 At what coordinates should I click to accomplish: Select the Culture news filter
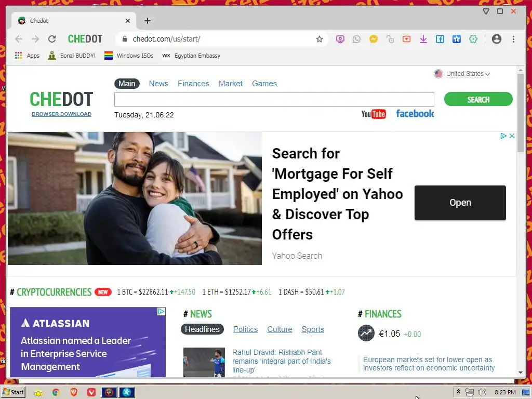[280, 329]
